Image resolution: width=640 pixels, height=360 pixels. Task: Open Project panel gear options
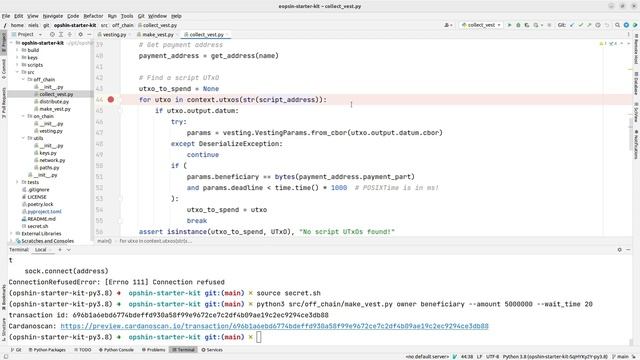click(80, 35)
